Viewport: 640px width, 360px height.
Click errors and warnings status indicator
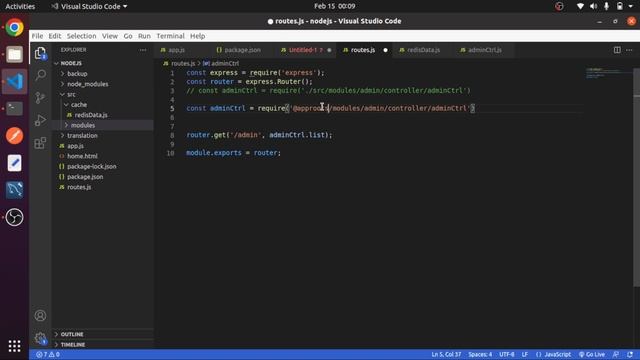point(48,354)
